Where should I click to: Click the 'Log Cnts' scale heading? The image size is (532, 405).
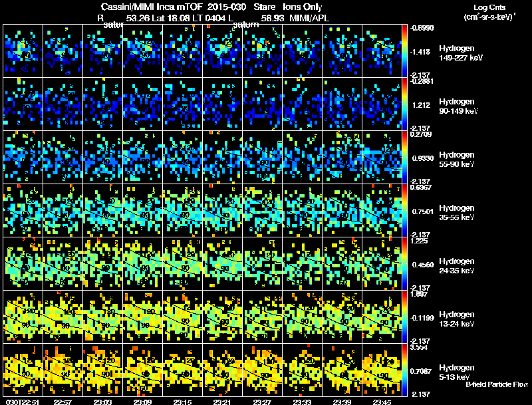489,7
